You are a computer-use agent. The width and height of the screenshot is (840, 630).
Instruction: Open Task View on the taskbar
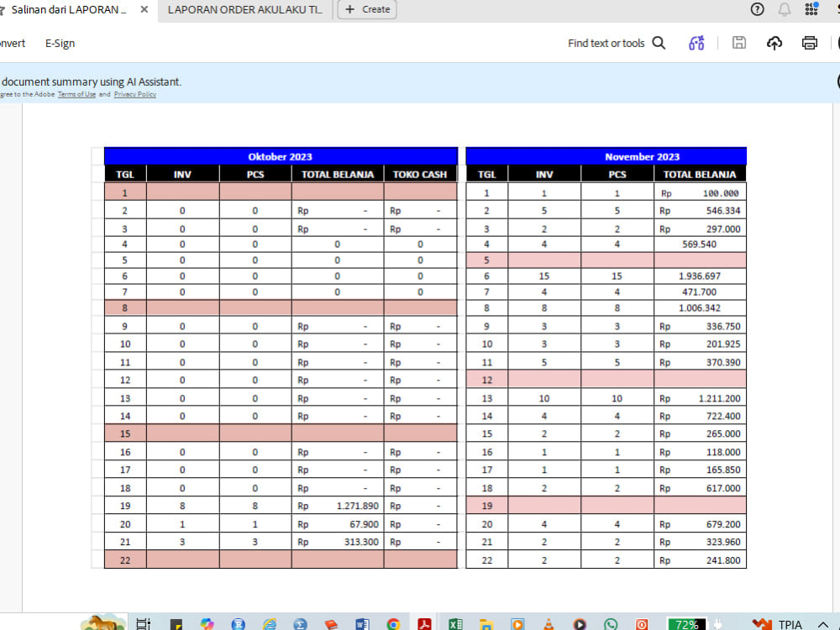pyautogui.click(x=143, y=623)
